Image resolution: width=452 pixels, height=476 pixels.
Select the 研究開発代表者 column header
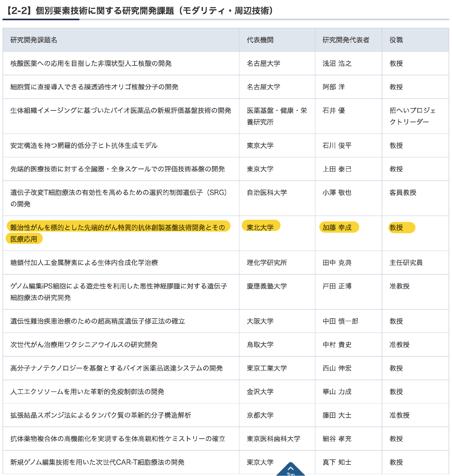(x=346, y=40)
